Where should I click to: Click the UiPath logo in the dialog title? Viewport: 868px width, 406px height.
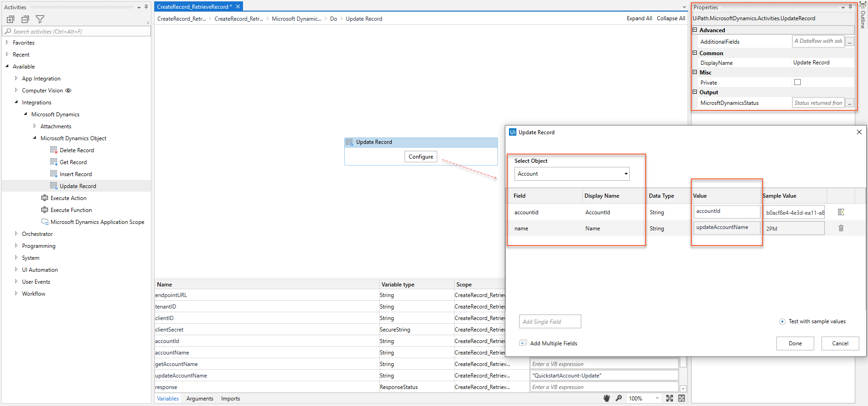pos(513,132)
